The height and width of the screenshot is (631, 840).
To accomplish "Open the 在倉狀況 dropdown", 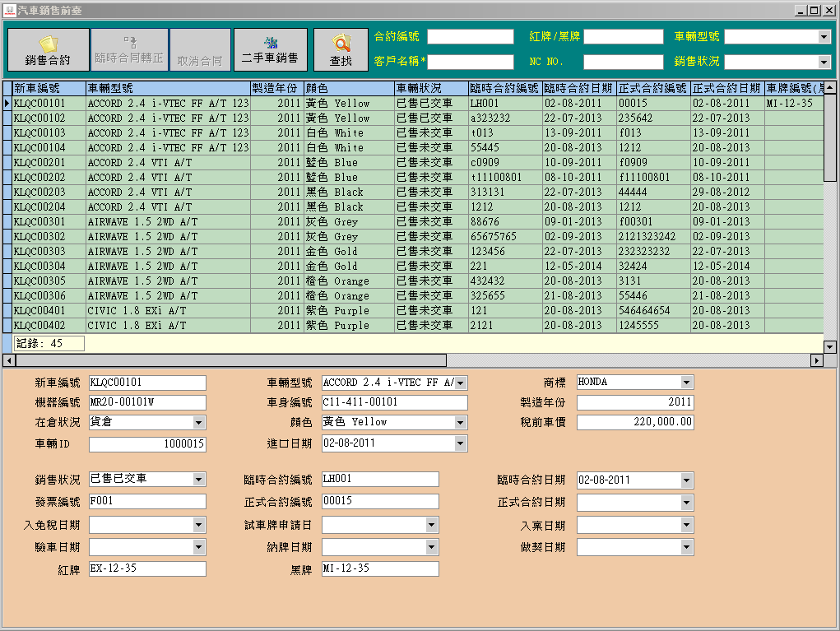I will coord(199,423).
